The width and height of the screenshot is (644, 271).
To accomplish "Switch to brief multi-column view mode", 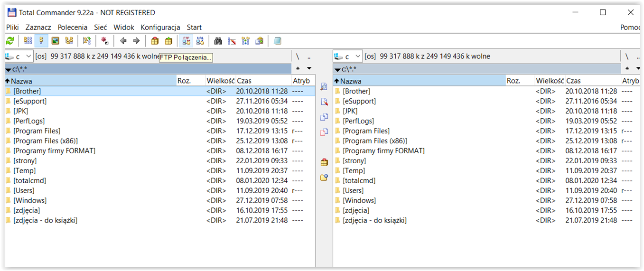I will [x=28, y=41].
